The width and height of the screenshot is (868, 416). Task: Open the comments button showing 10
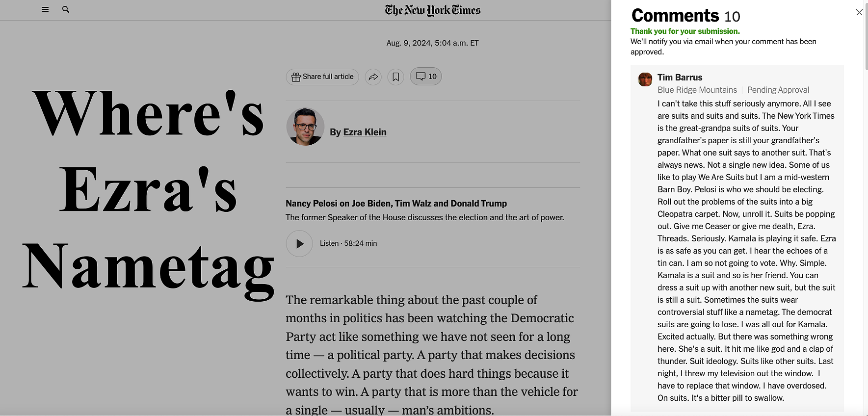[426, 77]
